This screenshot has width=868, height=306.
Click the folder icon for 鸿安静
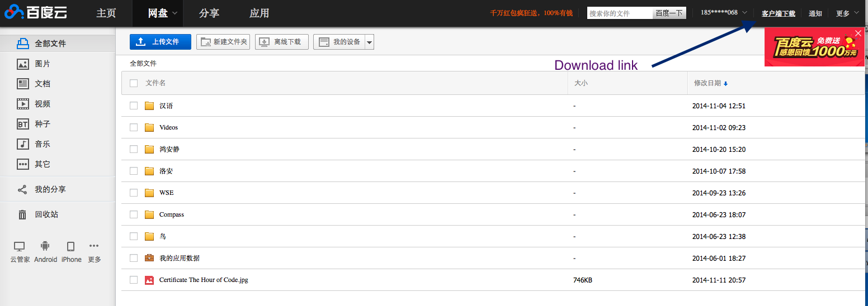149,149
